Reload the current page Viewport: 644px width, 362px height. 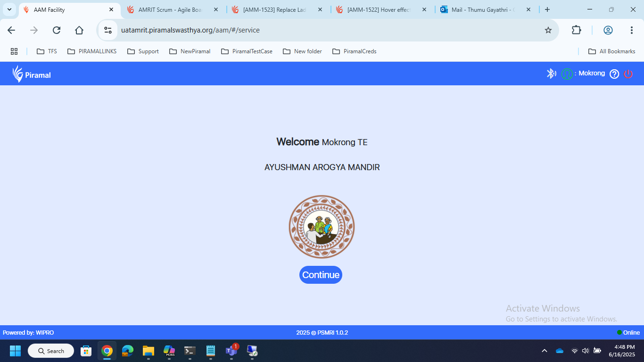(57, 30)
